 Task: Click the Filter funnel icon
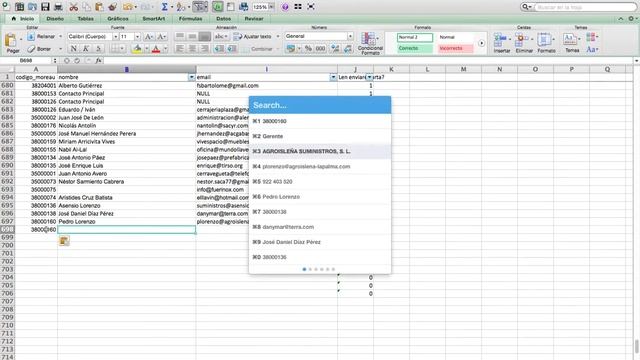(200, 7)
